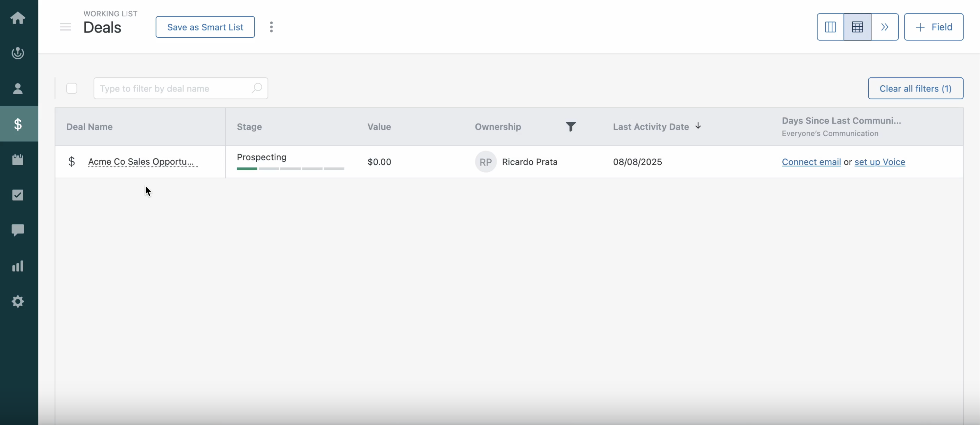Clear all filters (1)

[915, 88]
